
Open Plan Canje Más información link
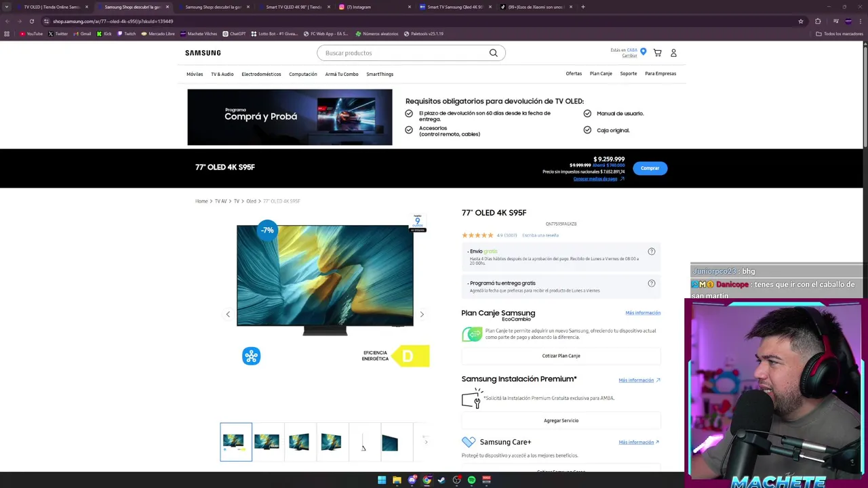[643, 313]
